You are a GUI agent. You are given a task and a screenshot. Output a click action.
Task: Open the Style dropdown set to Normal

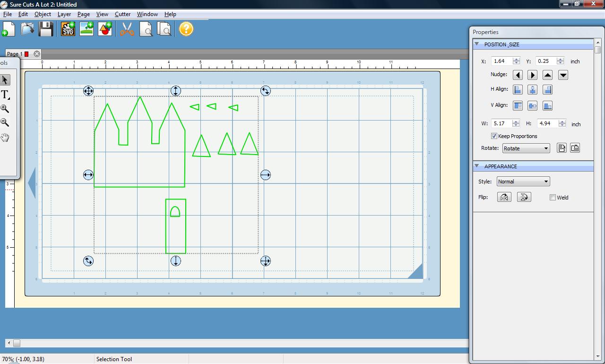(x=523, y=182)
